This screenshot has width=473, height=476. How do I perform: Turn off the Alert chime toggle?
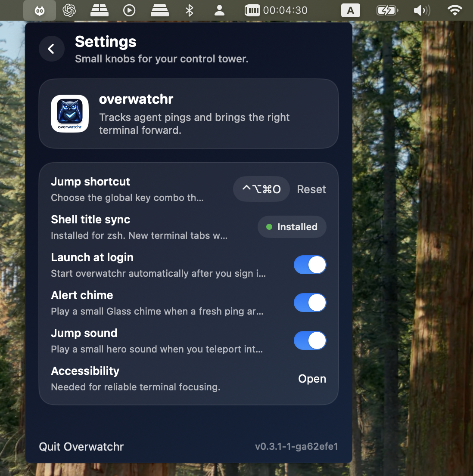coord(310,303)
